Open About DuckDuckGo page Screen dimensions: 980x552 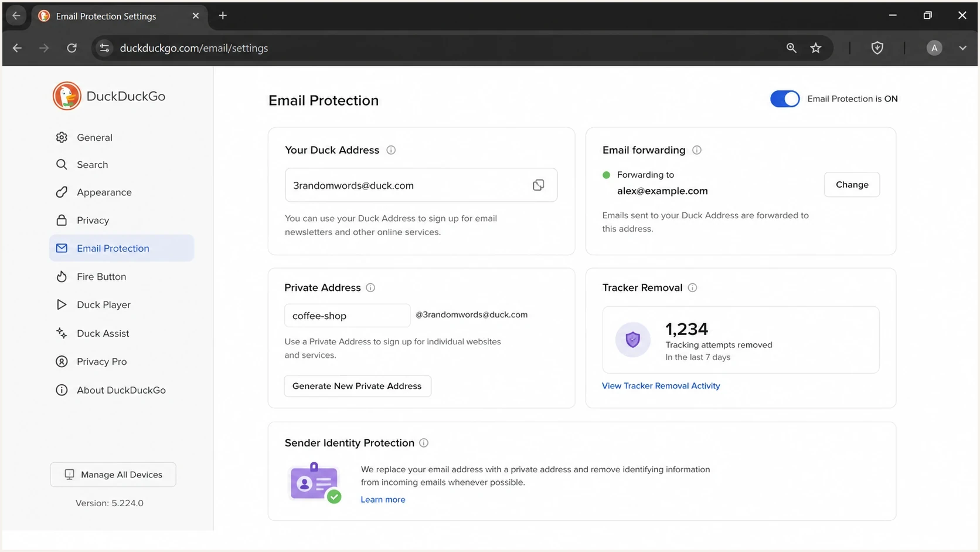click(122, 390)
